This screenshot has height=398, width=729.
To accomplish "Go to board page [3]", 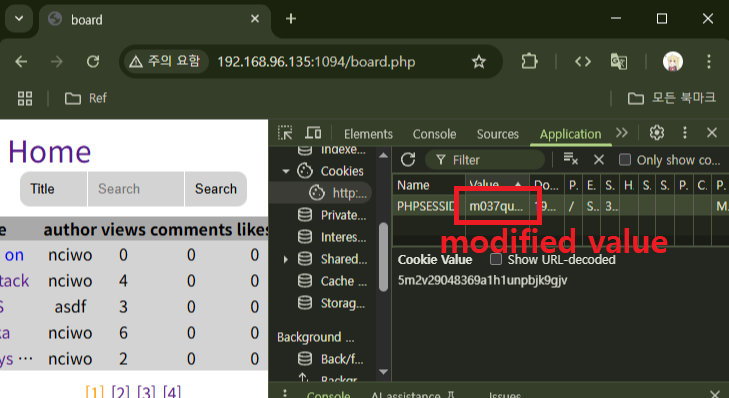I will (x=146, y=391).
